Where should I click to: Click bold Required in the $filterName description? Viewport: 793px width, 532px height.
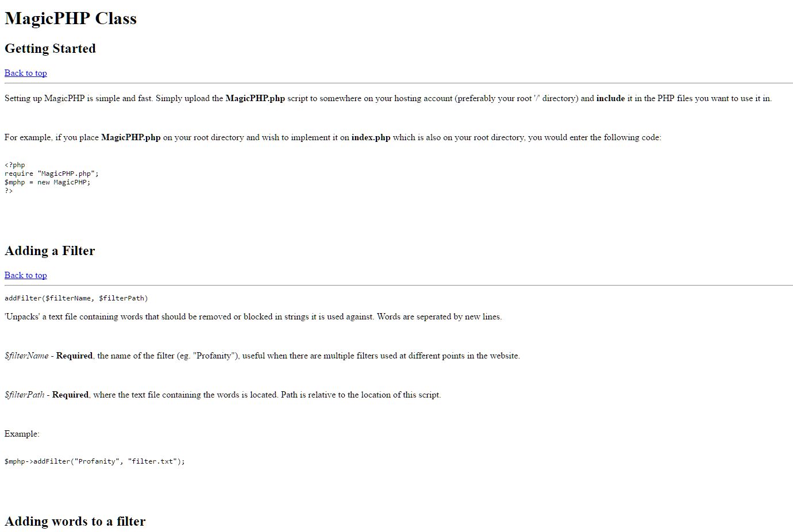coord(74,356)
